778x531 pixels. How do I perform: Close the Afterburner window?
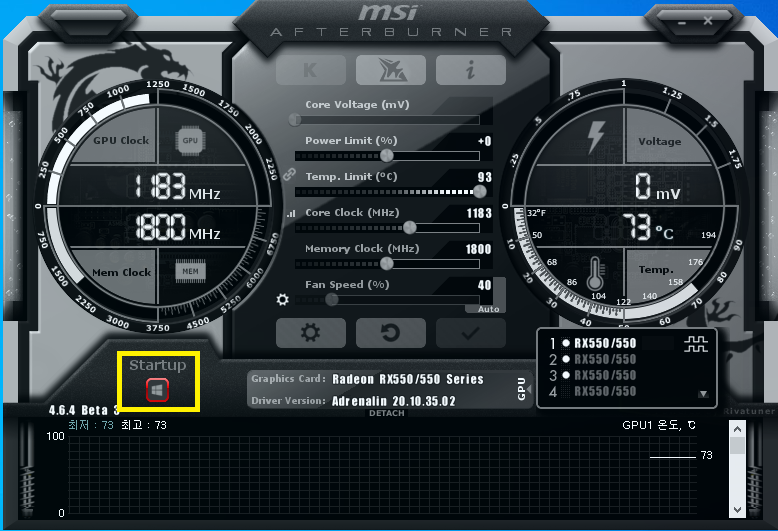pyautogui.click(x=708, y=21)
